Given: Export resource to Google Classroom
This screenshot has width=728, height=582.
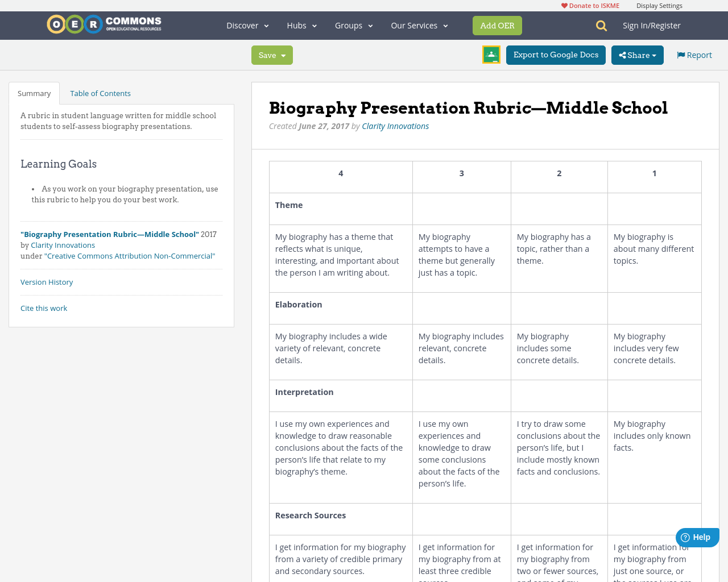Looking at the screenshot, I should click(490, 55).
